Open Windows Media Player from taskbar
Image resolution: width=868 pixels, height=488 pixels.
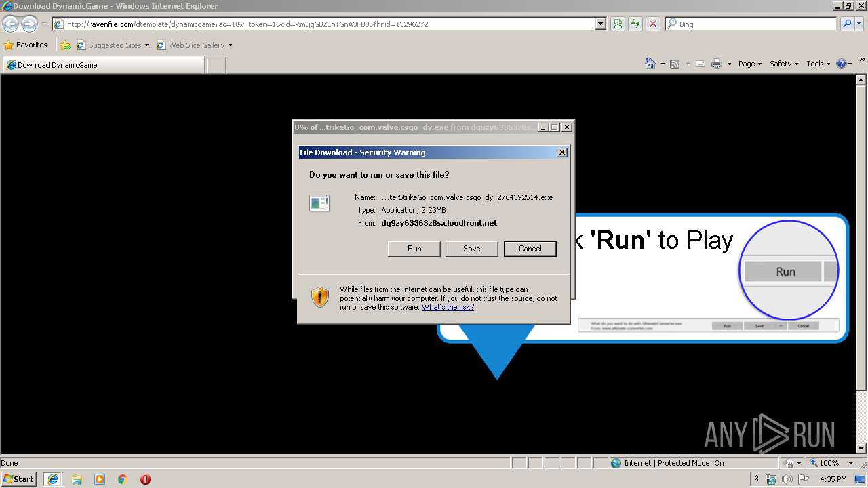(100, 479)
